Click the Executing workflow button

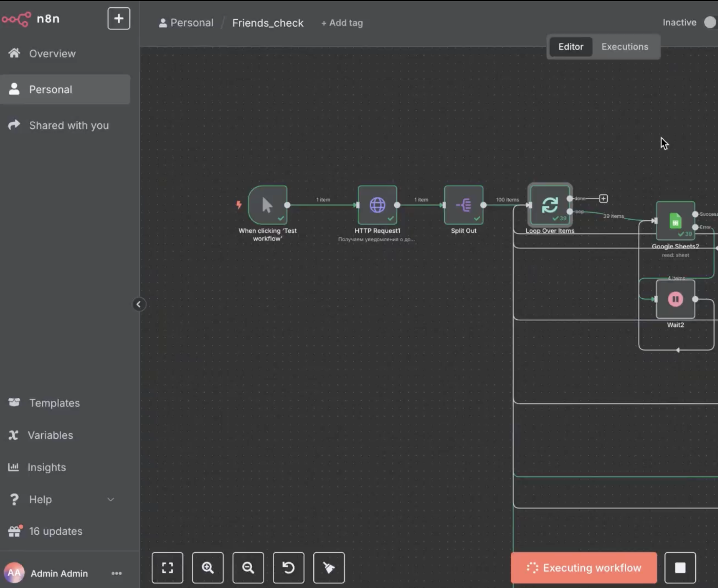point(584,568)
